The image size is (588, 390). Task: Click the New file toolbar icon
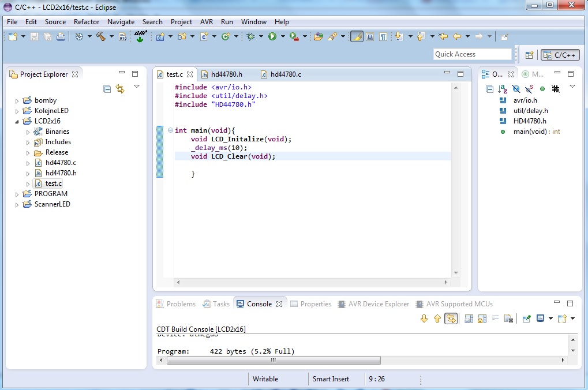[13, 36]
